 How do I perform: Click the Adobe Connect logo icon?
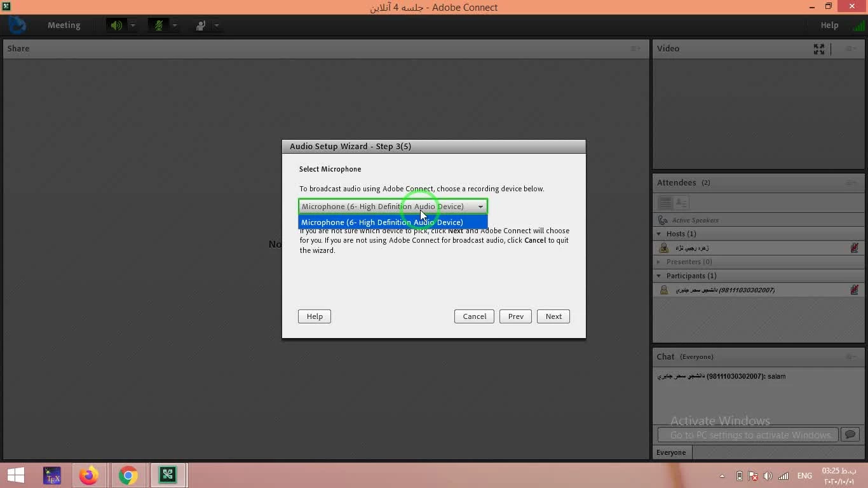(x=17, y=25)
